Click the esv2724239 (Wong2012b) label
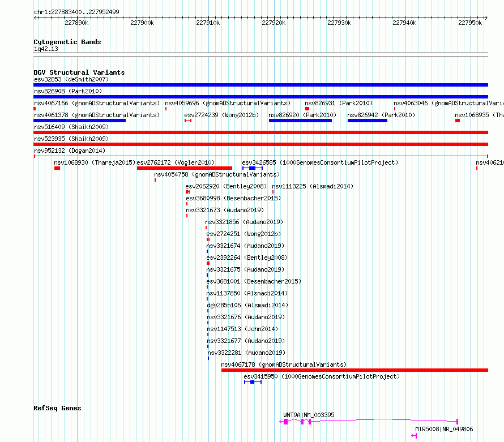 click(221, 115)
